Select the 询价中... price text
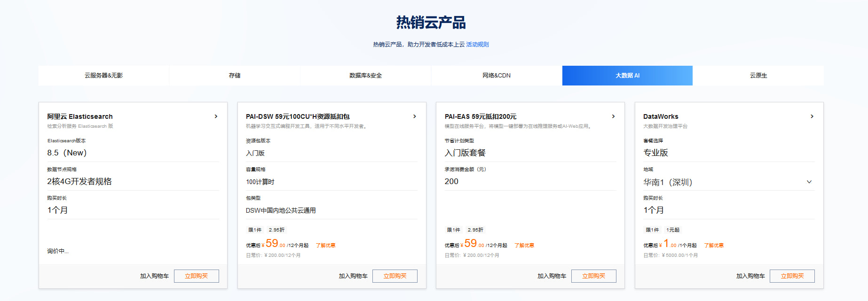 click(58, 251)
